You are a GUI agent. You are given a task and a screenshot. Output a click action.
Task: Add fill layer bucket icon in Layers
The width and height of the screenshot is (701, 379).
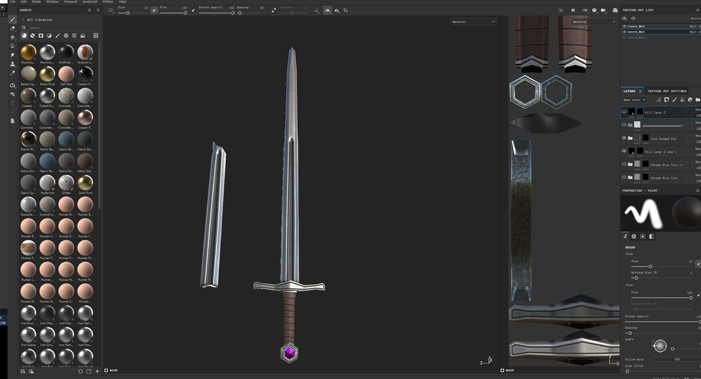click(x=682, y=100)
